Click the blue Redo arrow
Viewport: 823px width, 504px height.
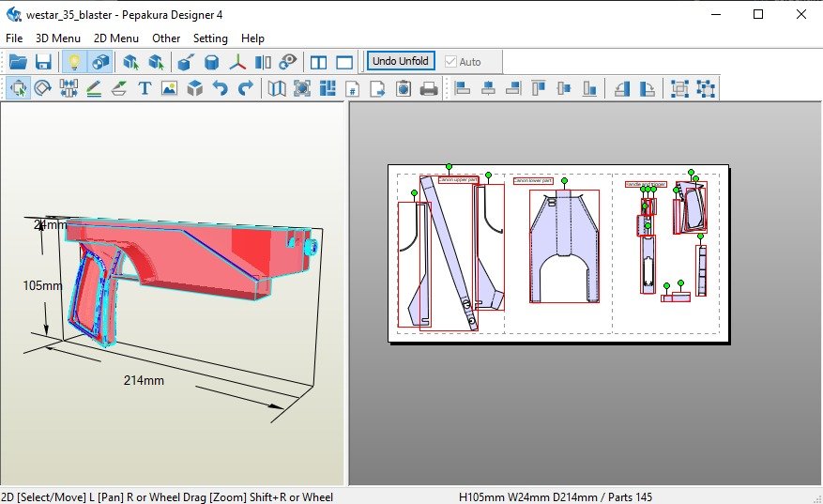[x=246, y=87]
